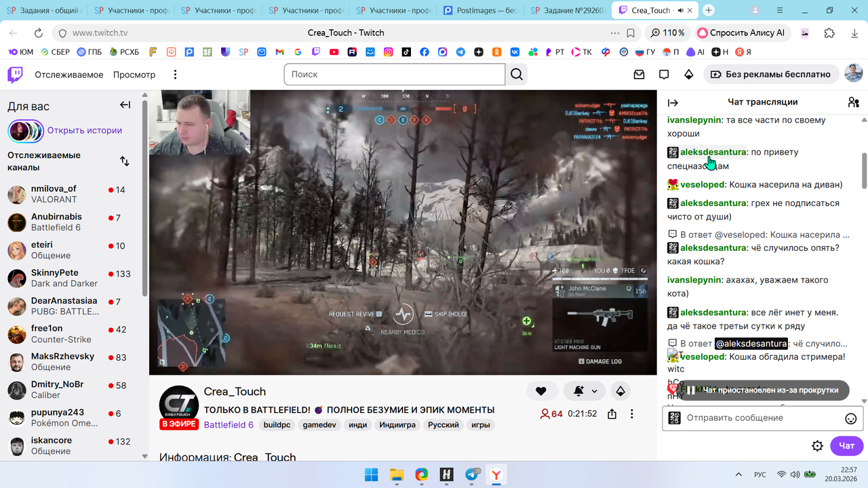Open the emote picker smiley
The image size is (868, 488).
click(850, 418)
